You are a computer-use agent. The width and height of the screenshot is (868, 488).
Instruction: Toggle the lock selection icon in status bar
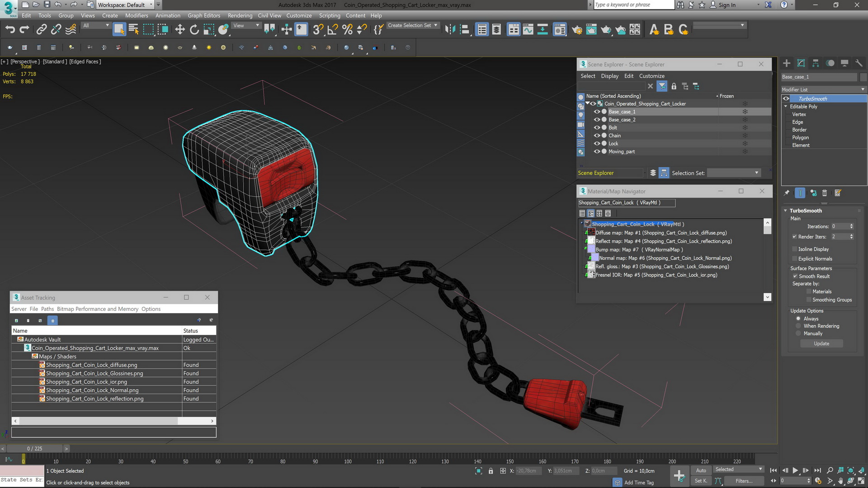(491, 471)
